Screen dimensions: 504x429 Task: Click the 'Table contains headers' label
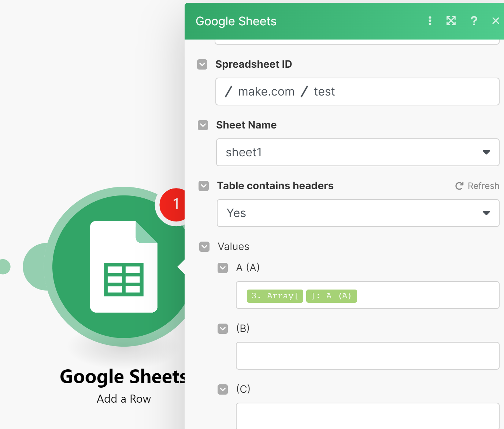point(275,186)
